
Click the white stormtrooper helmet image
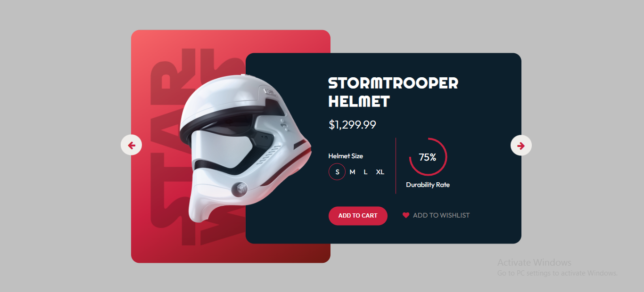click(x=245, y=148)
